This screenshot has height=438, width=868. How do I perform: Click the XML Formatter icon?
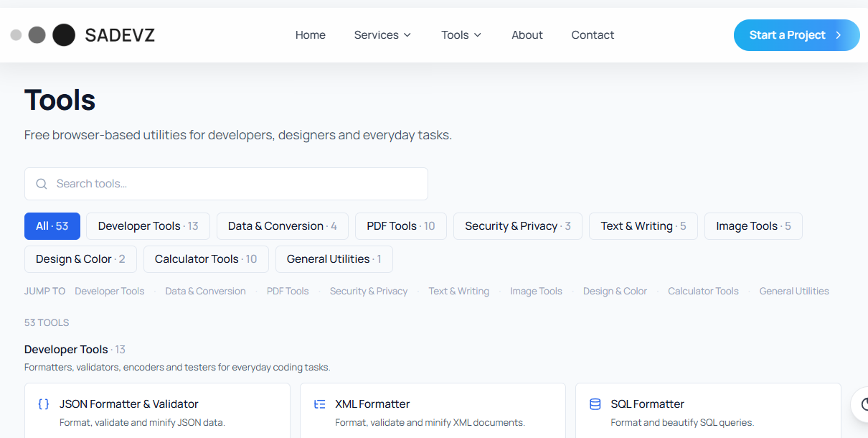pos(320,404)
